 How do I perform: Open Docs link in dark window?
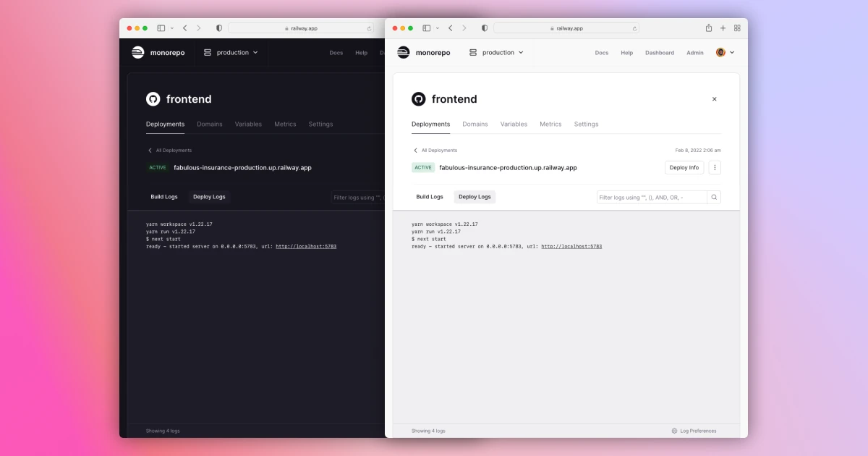point(336,53)
